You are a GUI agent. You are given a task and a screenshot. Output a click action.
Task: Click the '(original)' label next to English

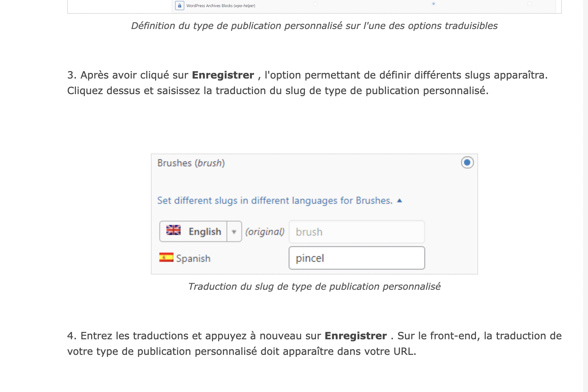pyautogui.click(x=265, y=232)
